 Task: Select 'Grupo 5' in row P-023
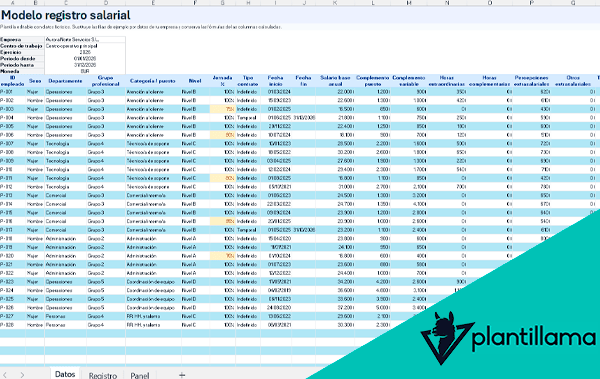[106, 282]
